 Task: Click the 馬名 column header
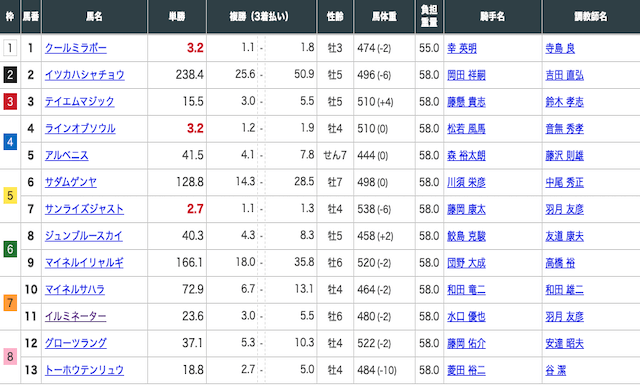point(94,16)
